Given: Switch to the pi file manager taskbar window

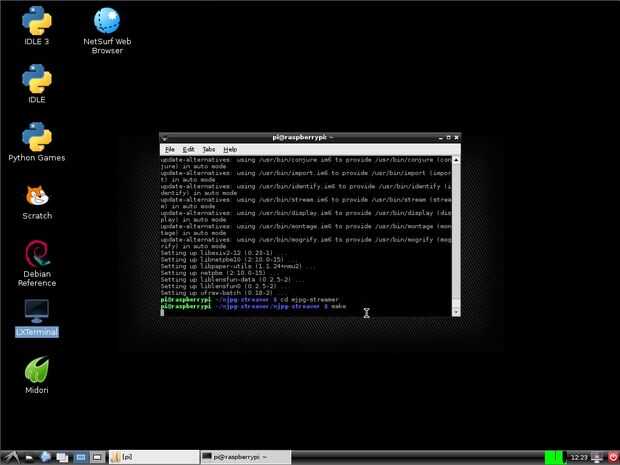Looking at the screenshot, I should [154, 457].
